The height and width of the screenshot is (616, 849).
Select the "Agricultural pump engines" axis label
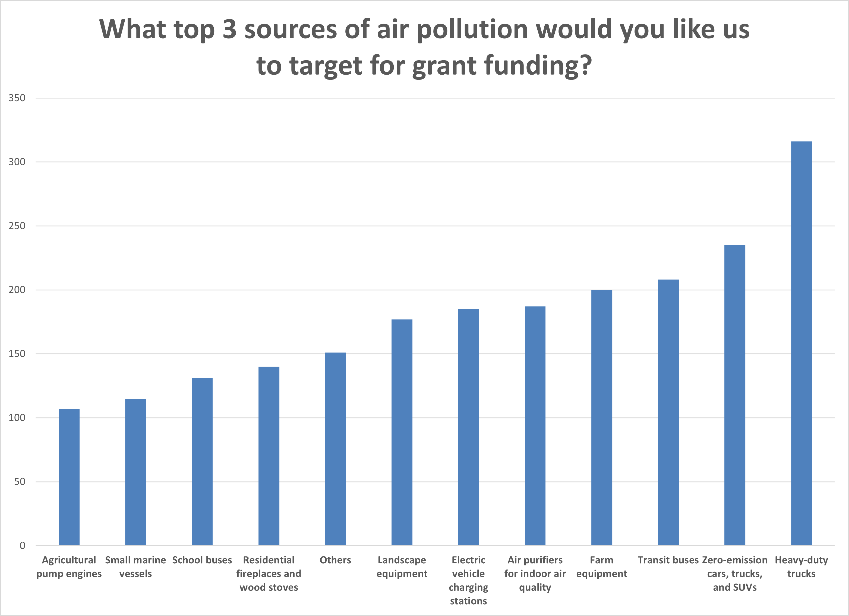[x=69, y=567]
